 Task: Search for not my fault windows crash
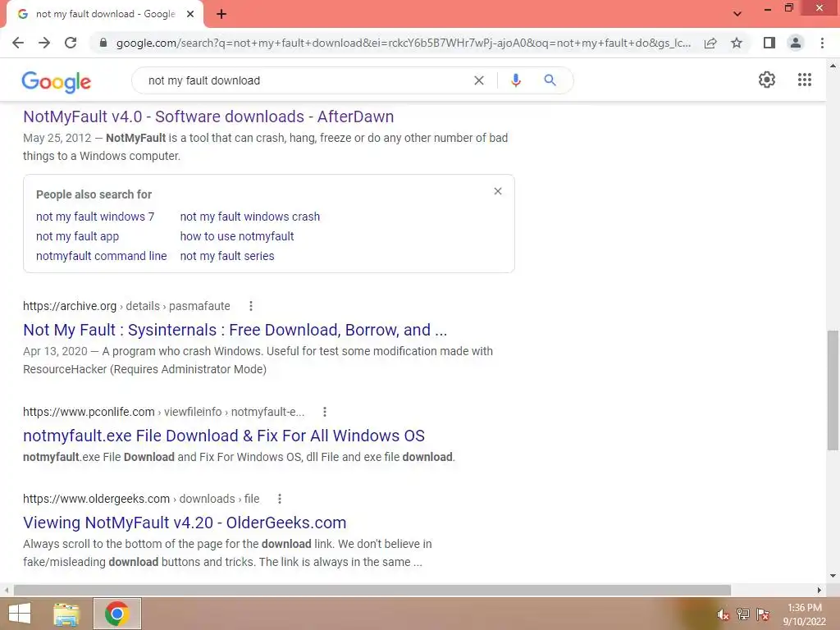249,217
